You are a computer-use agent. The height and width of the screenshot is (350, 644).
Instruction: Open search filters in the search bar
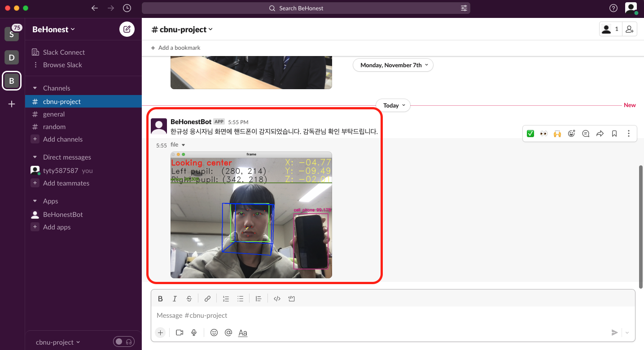click(x=464, y=8)
